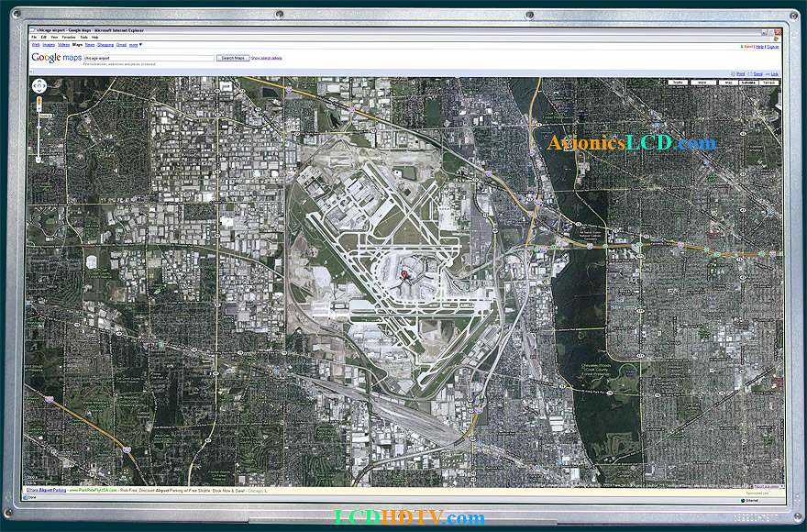This screenshot has width=807, height=532.
Task: Switch to the standard Map view
Action: pyautogui.click(x=727, y=83)
